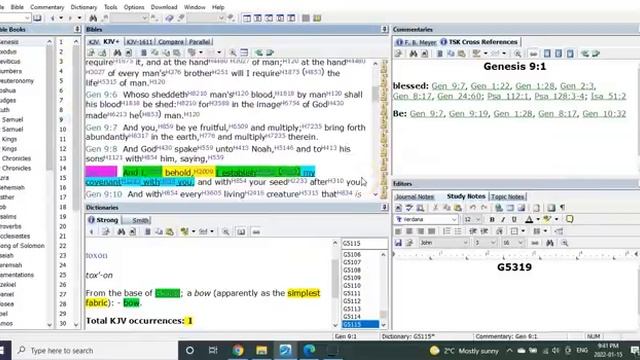
Task: Click the binoculars search icon in main toolbar
Action: (93, 18)
